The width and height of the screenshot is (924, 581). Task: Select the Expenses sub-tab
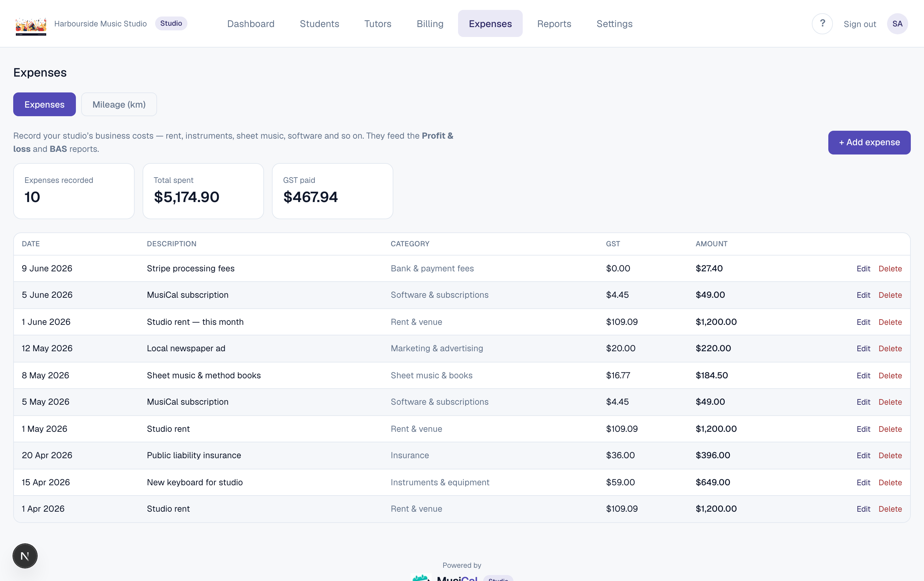[45, 104]
